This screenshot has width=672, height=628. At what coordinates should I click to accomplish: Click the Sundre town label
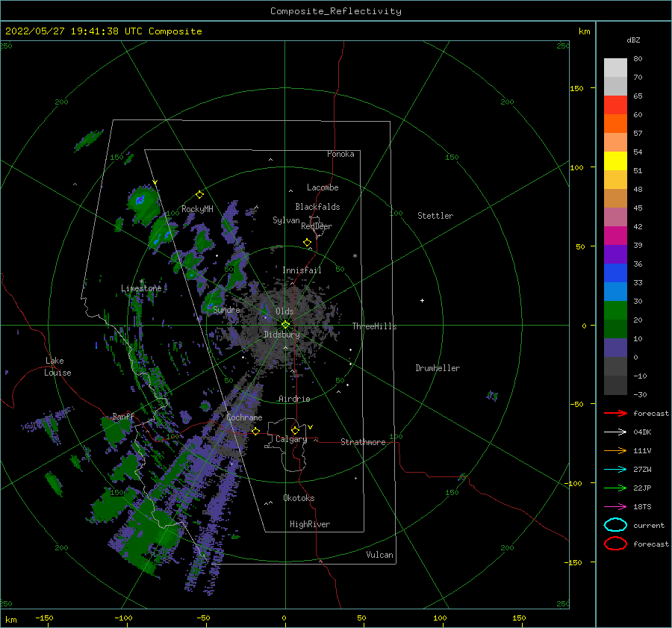coord(226,310)
